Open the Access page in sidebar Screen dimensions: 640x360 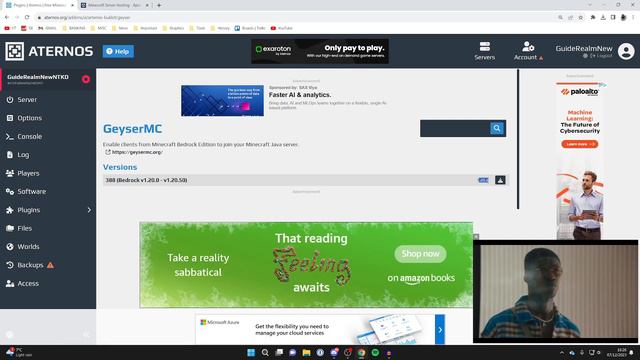point(28,283)
